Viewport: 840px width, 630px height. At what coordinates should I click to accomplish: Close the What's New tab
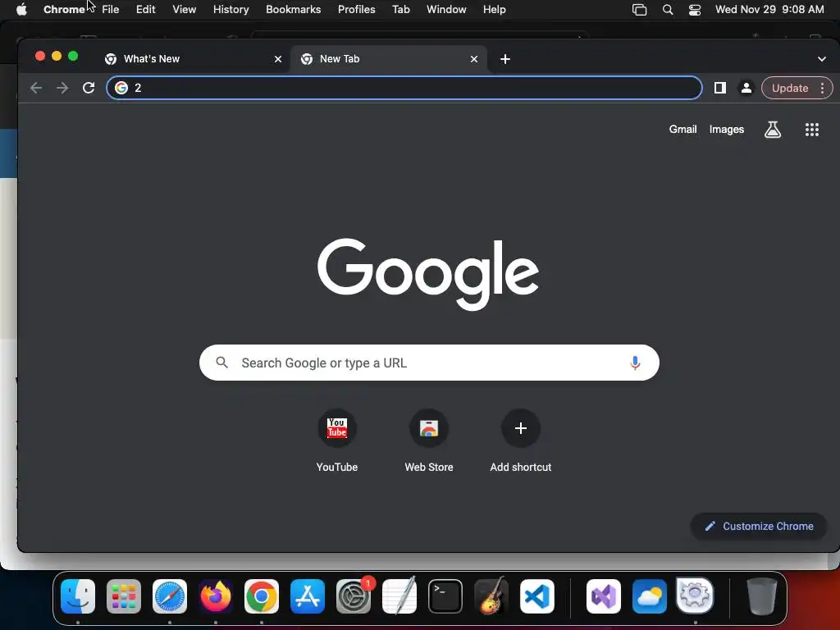point(278,59)
